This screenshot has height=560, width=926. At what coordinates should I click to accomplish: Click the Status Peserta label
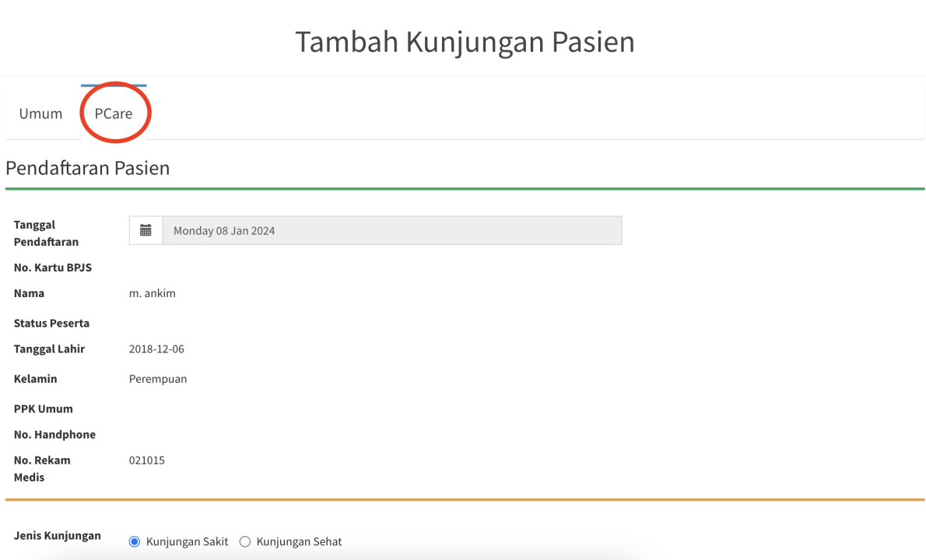pyautogui.click(x=51, y=323)
